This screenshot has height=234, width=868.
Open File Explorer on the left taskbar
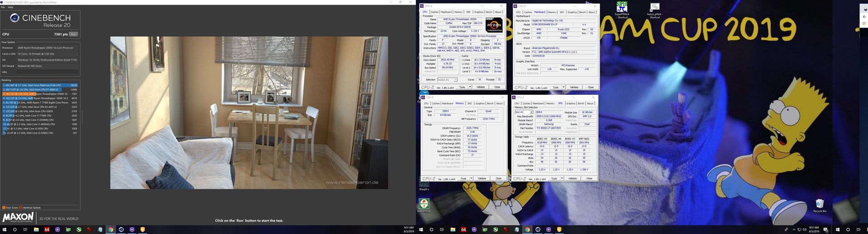click(x=36, y=229)
